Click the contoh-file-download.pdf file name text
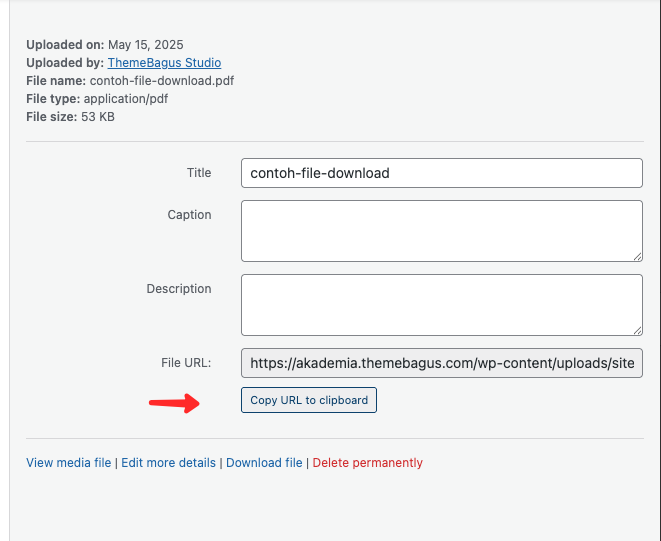This screenshot has width=661, height=541. click(x=162, y=81)
